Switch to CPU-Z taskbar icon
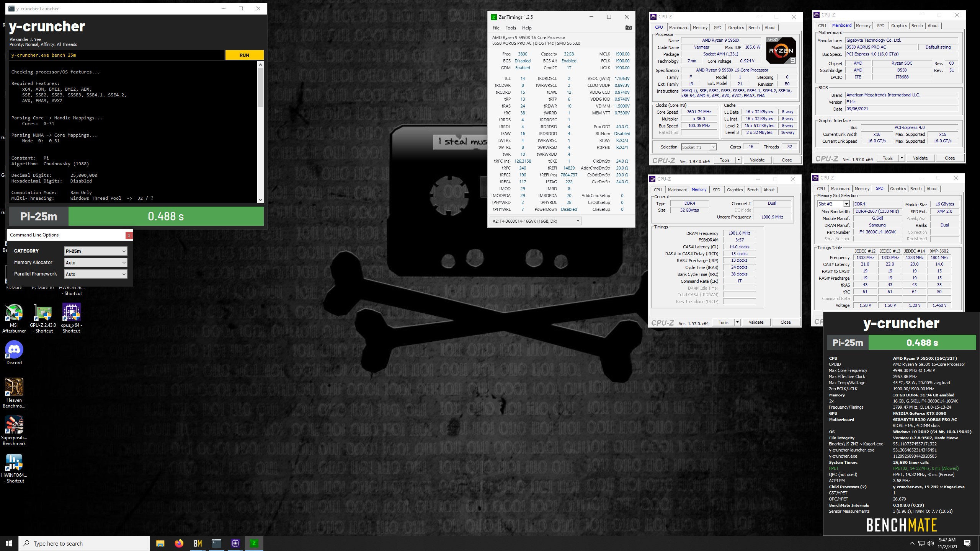This screenshot has height=551, width=980. (x=235, y=543)
